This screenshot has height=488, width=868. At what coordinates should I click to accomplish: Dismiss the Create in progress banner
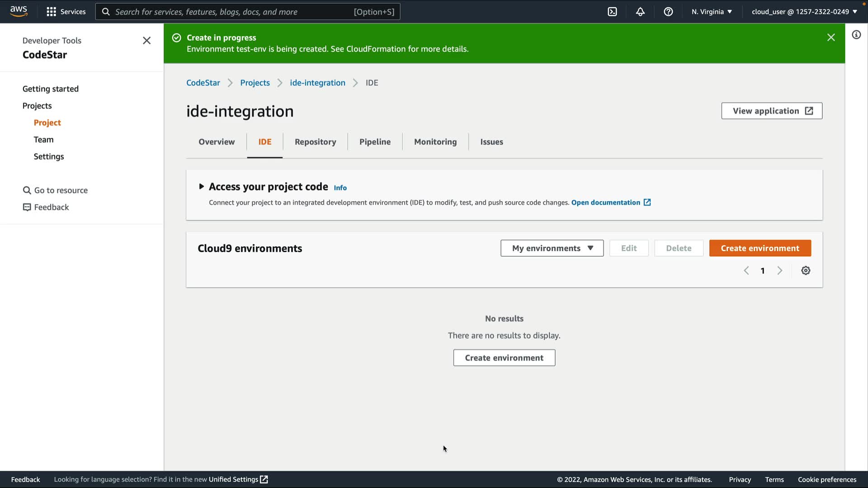(831, 38)
